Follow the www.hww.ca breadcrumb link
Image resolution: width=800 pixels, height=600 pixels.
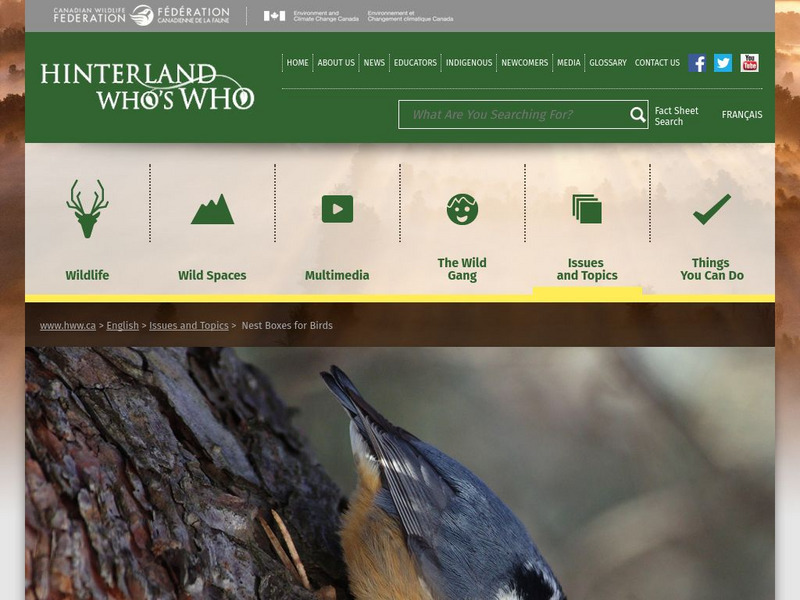68,326
